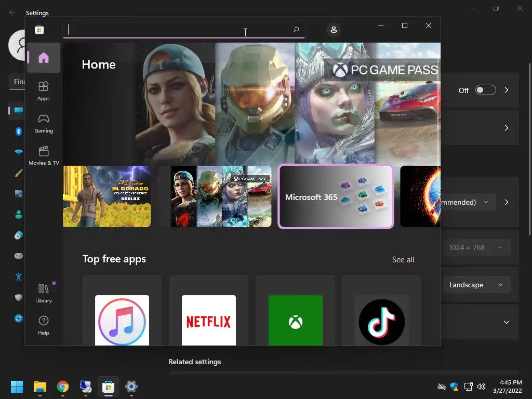Image resolution: width=532 pixels, height=399 pixels.
Task: Select the Apps icon in Settings sidebar
Action: coord(18,194)
